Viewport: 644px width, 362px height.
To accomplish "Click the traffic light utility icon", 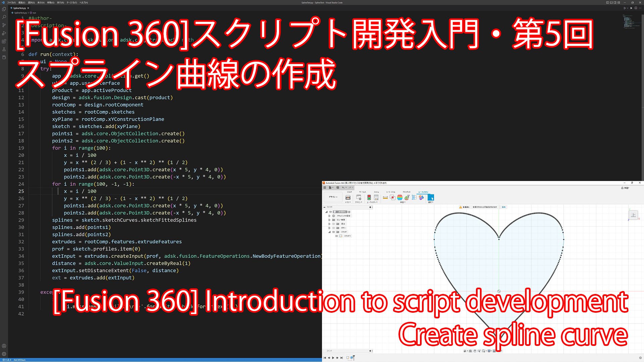I will tap(369, 197).
